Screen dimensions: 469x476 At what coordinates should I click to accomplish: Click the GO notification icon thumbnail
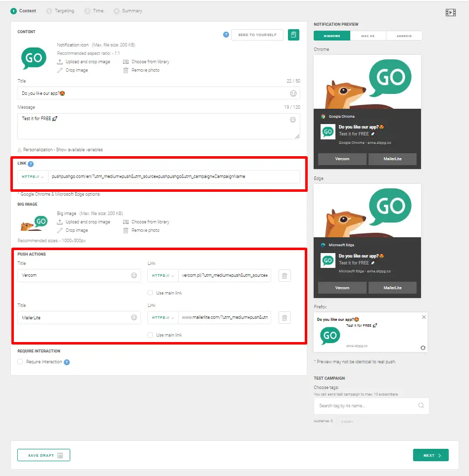(x=34, y=58)
